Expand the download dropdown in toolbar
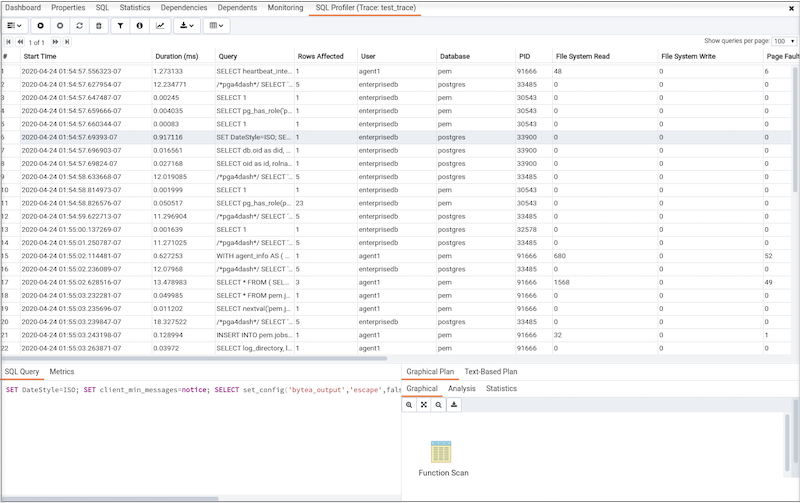Viewport: 800px width, 503px height. click(187, 26)
